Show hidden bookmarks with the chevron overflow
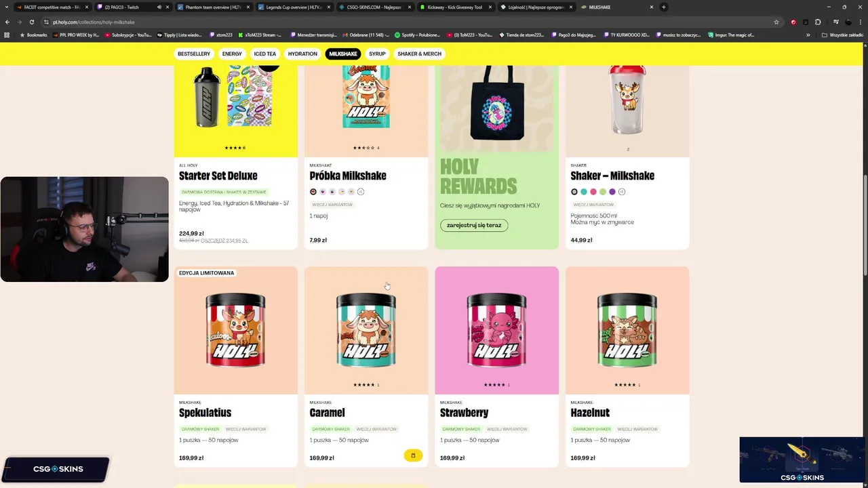The image size is (868, 488). [808, 35]
